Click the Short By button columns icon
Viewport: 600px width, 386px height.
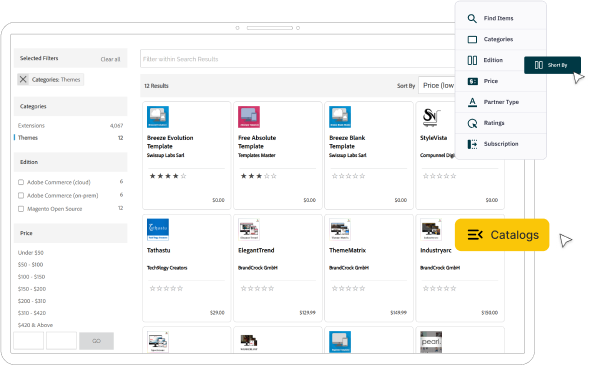click(x=539, y=65)
